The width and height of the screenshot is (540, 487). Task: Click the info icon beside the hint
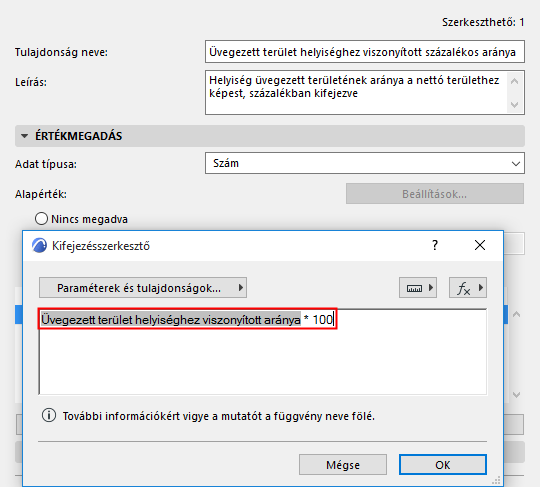coord(49,415)
